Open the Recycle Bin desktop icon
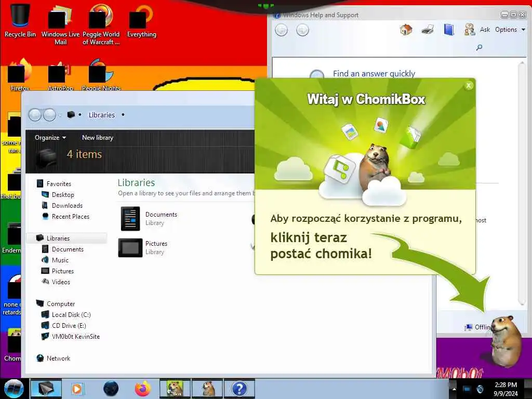Image resolution: width=532 pixels, height=399 pixels. 20,20
